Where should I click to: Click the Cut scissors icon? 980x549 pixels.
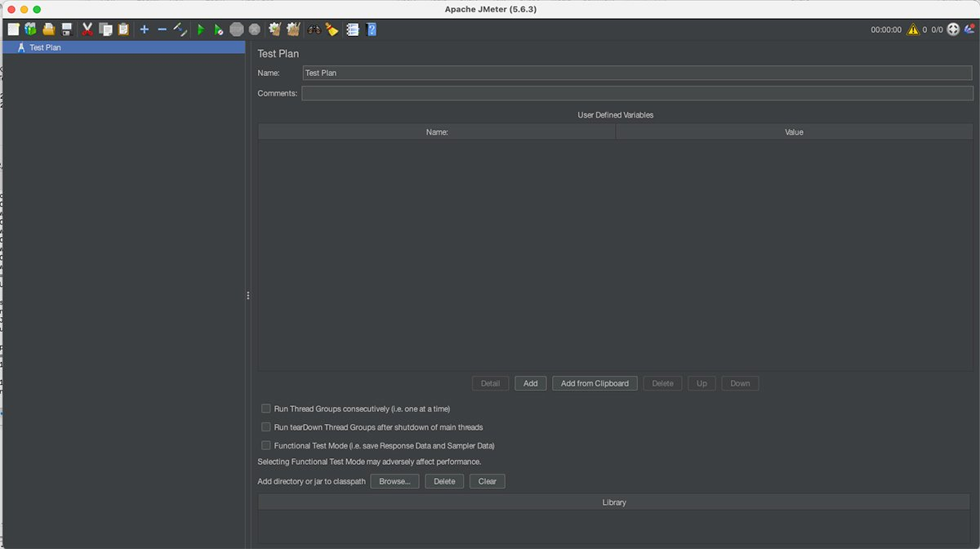pyautogui.click(x=87, y=29)
